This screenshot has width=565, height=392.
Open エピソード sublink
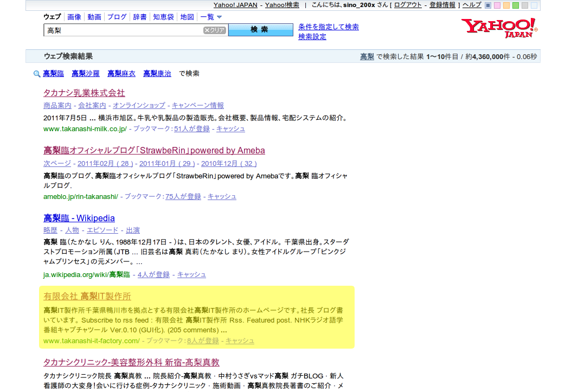click(x=102, y=230)
